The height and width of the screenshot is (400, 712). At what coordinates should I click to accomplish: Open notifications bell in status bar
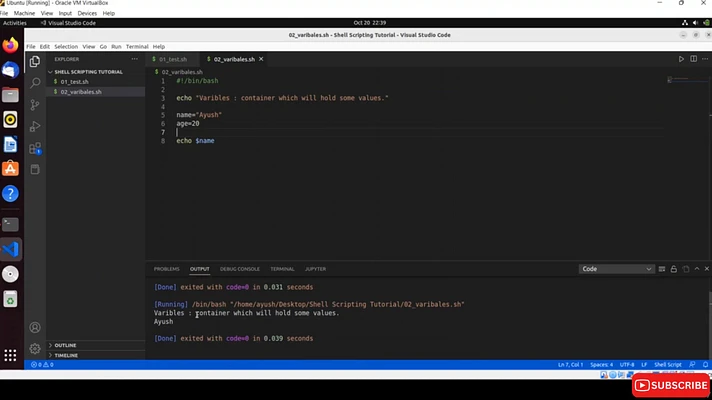coord(705,365)
